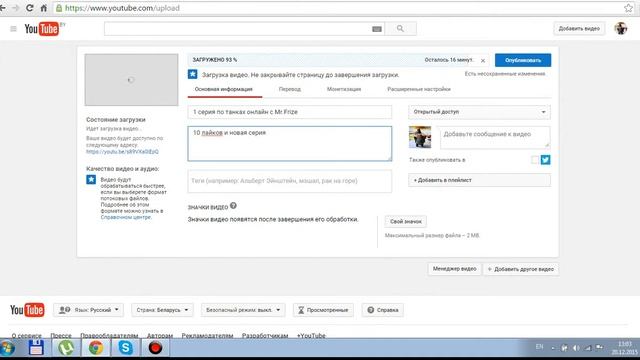This screenshot has width=640, height=360.
Task: Switch to the Монетизация tab
Action: (x=344, y=89)
